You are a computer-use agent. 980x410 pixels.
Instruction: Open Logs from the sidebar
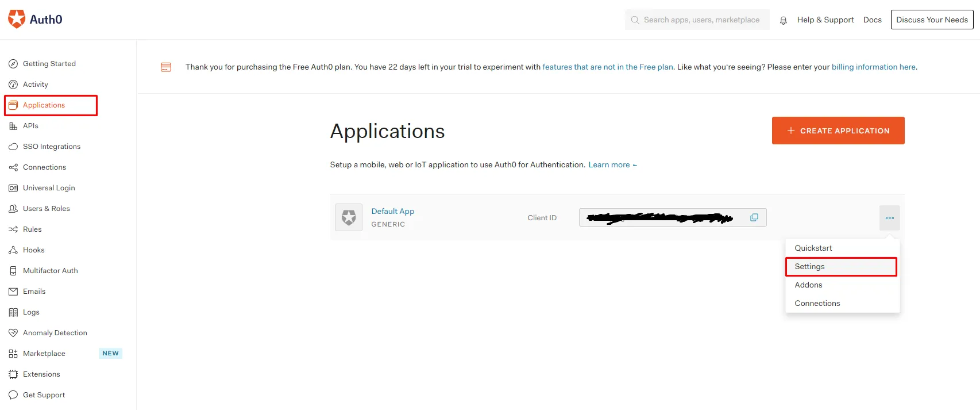click(31, 312)
